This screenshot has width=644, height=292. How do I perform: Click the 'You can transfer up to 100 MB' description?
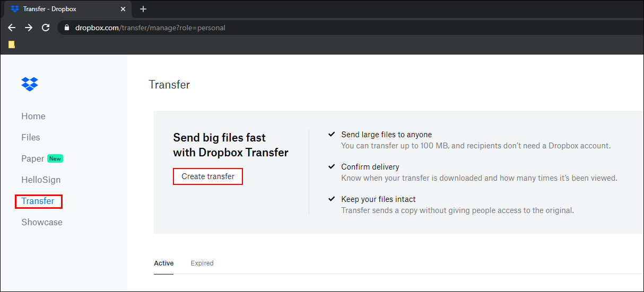[476, 146]
